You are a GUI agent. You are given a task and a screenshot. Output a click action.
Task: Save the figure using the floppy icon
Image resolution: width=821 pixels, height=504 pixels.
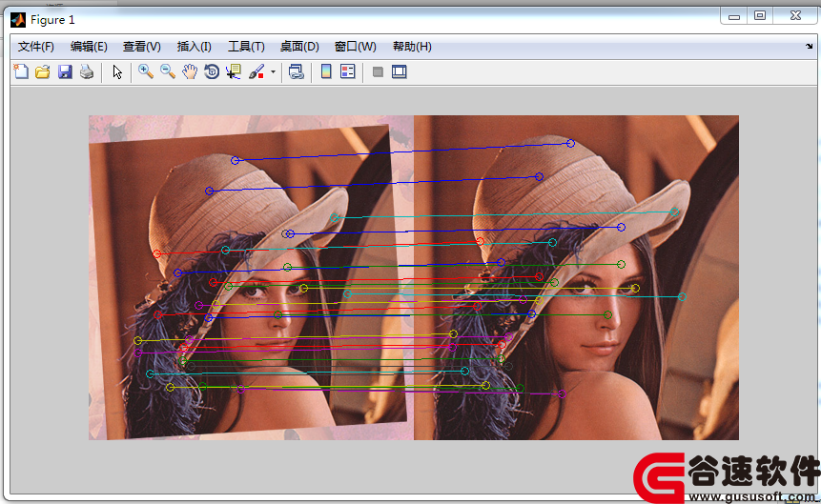click(x=65, y=71)
